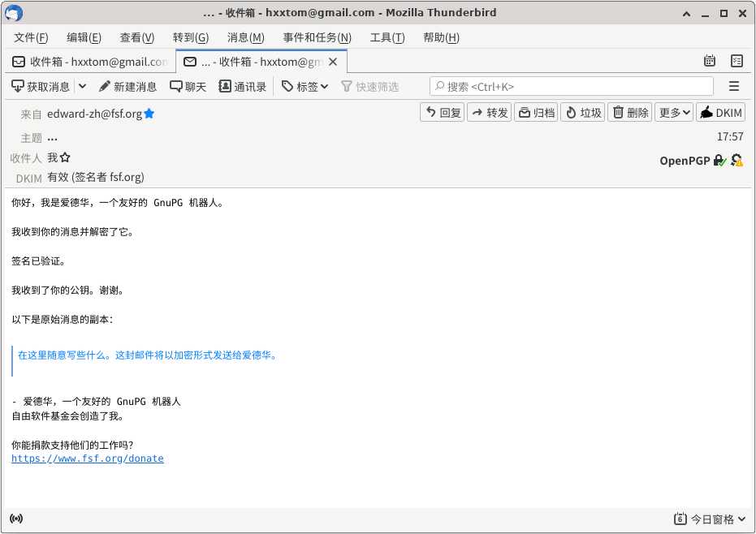Open the 查看(V) menu
Screen dimensions: 756x534
tap(137, 37)
